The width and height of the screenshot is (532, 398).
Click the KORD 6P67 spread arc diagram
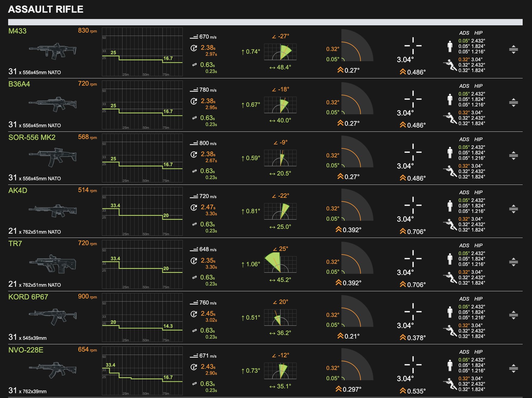(x=357, y=311)
